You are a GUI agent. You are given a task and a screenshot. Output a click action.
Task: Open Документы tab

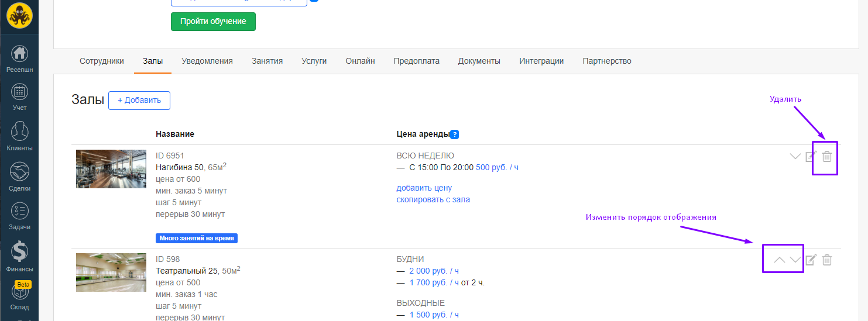pyautogui.click(x=479, y=61)
